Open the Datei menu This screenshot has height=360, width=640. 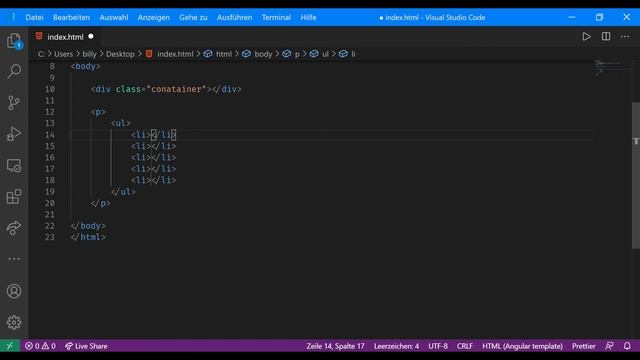coord(34,18)
